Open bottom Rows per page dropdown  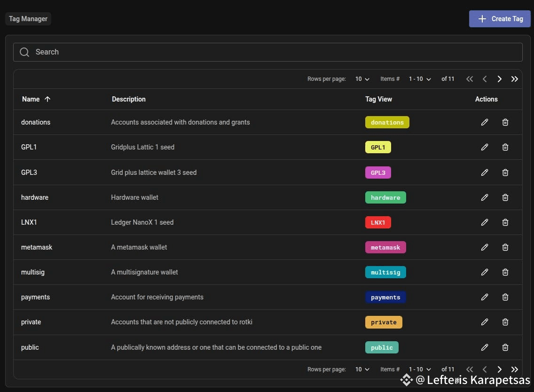tap(362, 369)
